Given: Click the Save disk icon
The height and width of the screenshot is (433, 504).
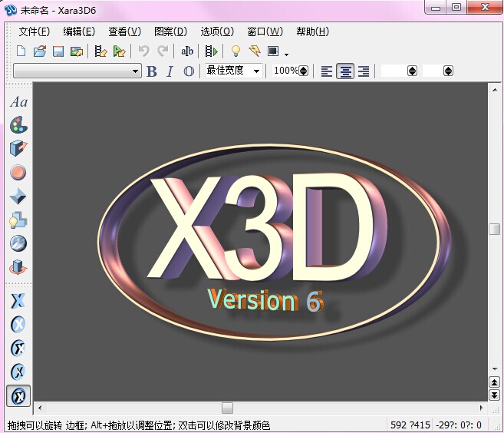Looking at the screenshot, I should (58, 51).
